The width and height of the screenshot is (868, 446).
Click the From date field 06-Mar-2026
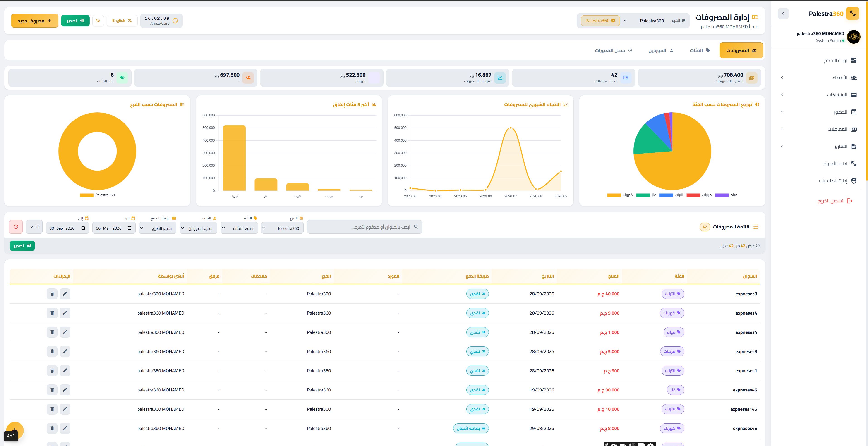[x=114, y=228]
